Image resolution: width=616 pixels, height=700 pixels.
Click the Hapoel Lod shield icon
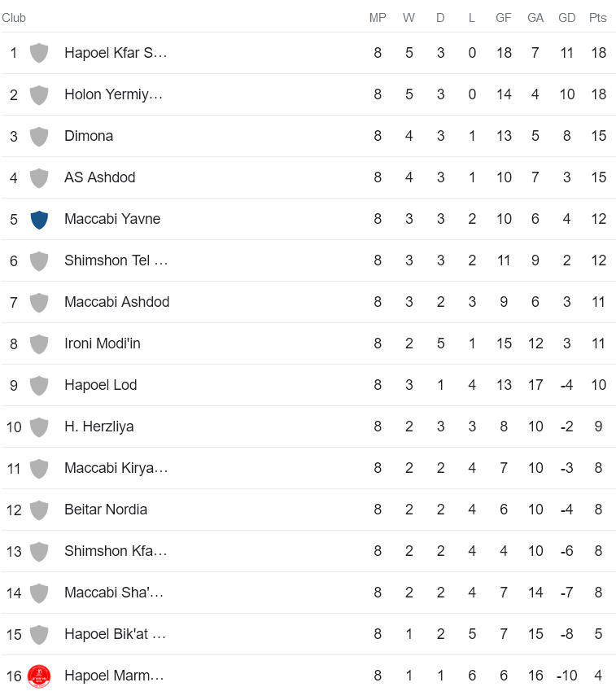pos(39,385)
